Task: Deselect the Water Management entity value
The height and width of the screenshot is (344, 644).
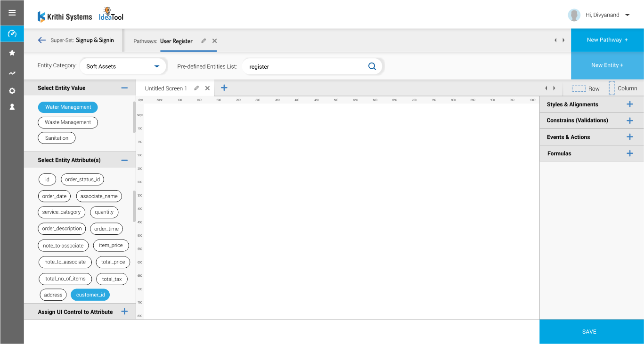Action: point(68,107)
